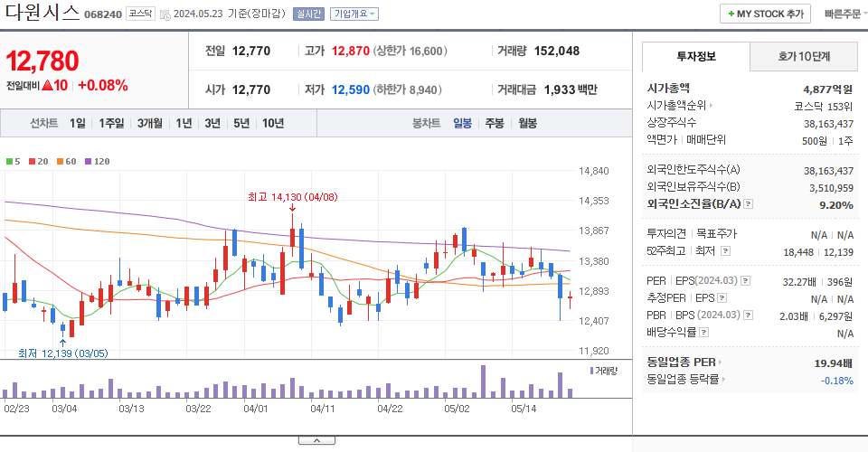868x452 pixels.
Task: Click the 05/14 date label on chart axis
Action: pos(524,409)
